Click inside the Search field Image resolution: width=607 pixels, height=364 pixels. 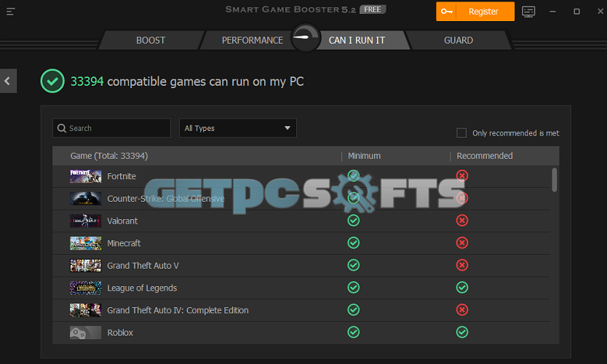coord(111,128)
